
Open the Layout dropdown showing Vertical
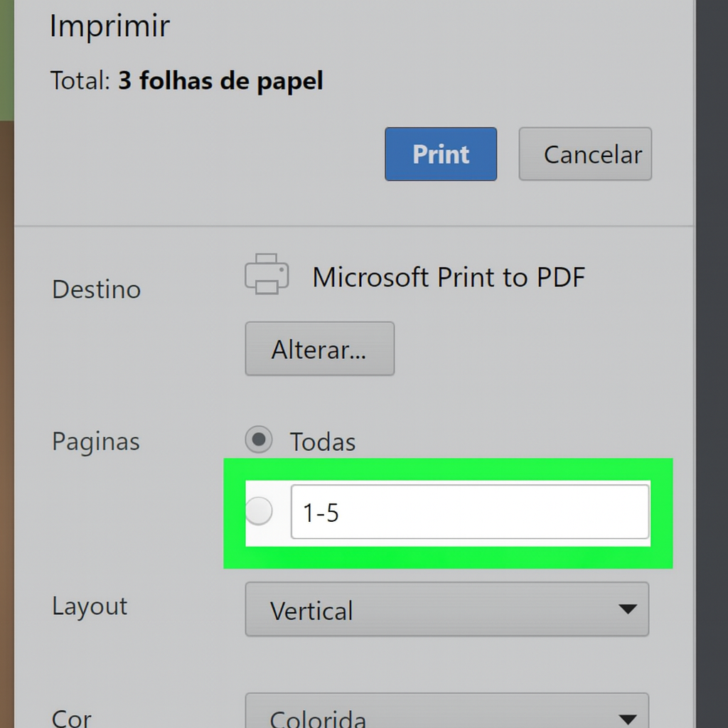click(x=446, y=609)
